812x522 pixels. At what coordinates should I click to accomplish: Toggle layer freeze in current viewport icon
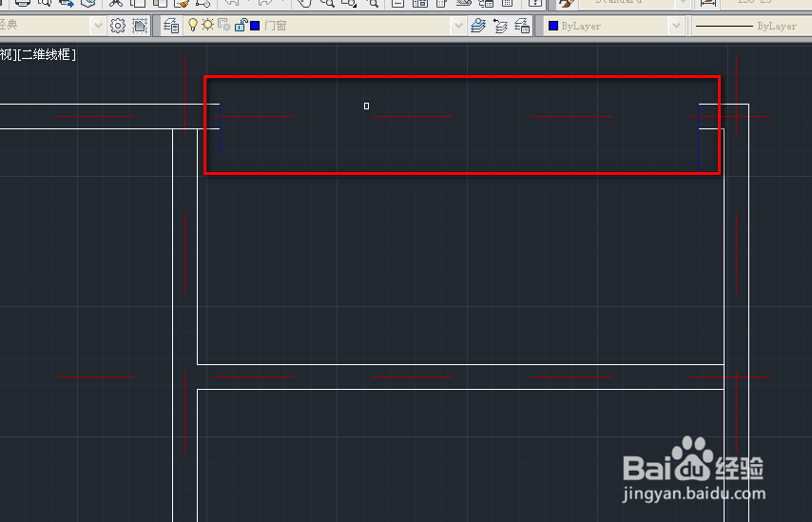click(x=224, y=26)
